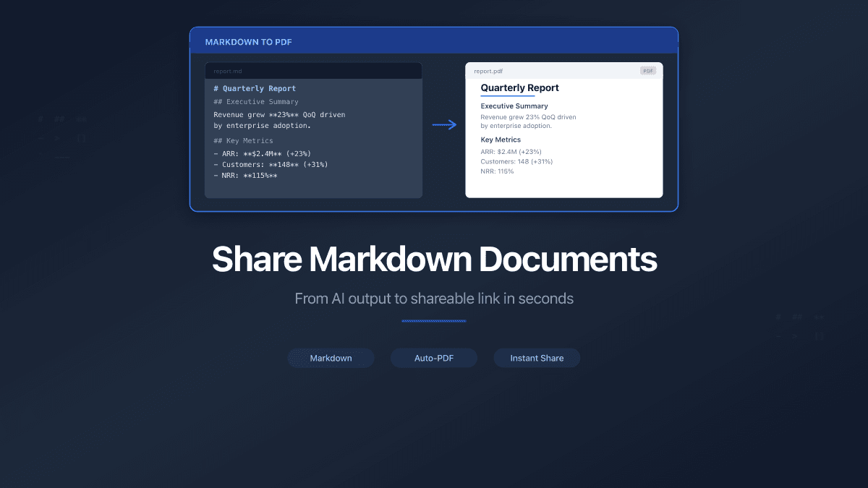Click the PDF badge on report.pdf
The width and height of the screenshot is (868, 488).
point(648,70)
